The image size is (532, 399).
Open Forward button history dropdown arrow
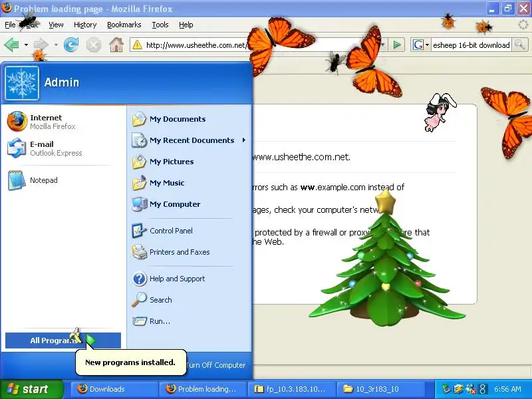point(56,45)
